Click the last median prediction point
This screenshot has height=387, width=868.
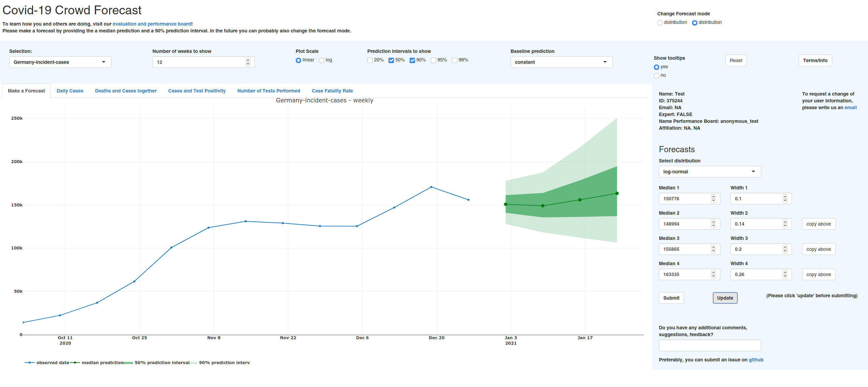tap(617, 193)
